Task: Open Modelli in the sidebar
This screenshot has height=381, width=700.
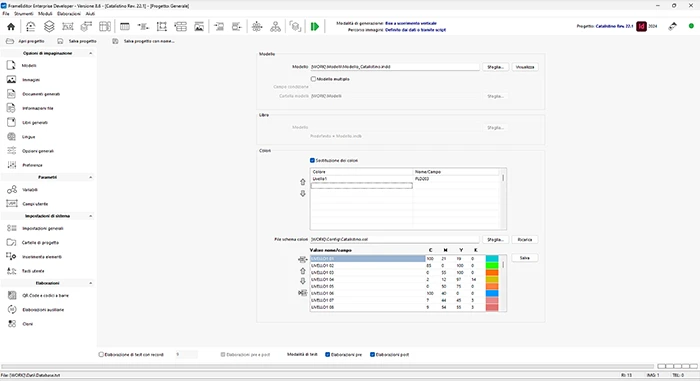Action: tap(29, 66)
